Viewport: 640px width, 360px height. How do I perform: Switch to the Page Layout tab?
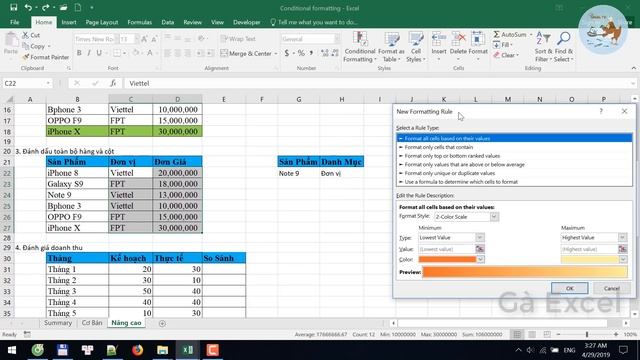tap(102, 22)
